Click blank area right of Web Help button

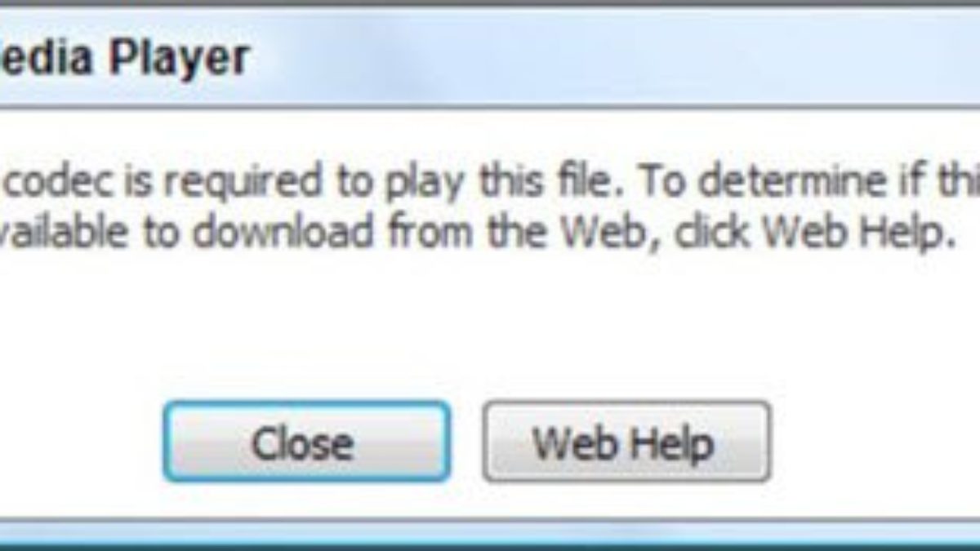click(874, 442)
